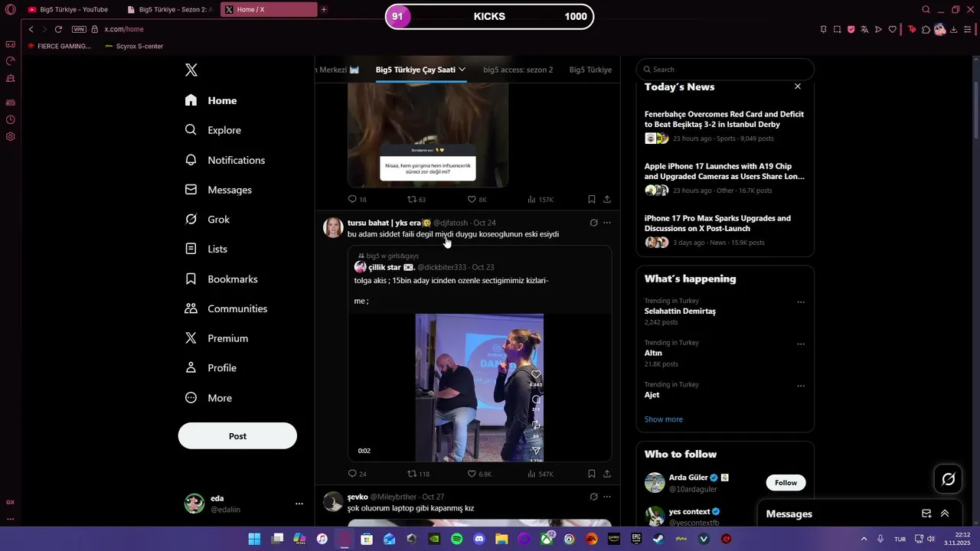This screenshot has width=980, height=551.
Task: Open Communities in the sidebar
Action: [x=227, y=309]
